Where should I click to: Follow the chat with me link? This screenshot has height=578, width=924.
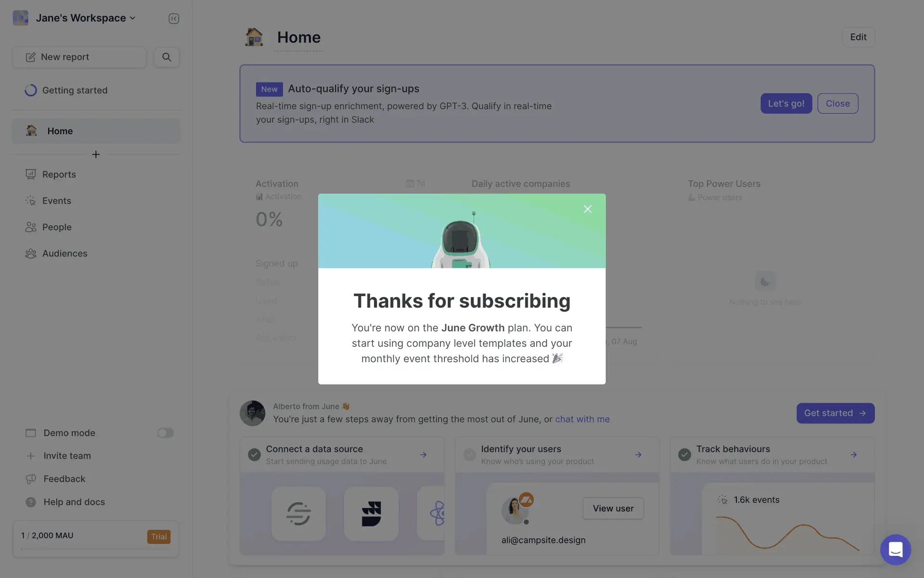click(582, 419)
